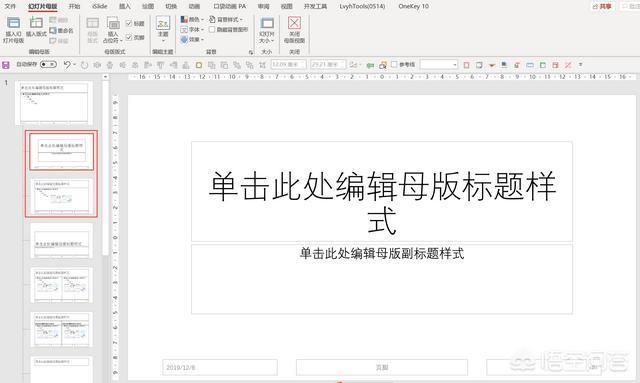
Task: Expand the quick access toolbar customize arrow
Action: pos(580,65)
